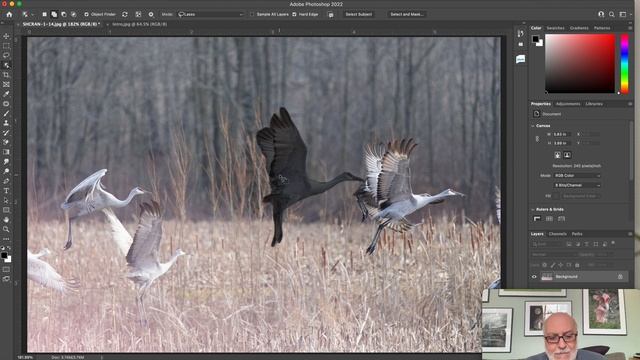The height and width of the screenshot is (360, 640).
Task: Switch to the Libraries tab
Action: pos(594,104)
